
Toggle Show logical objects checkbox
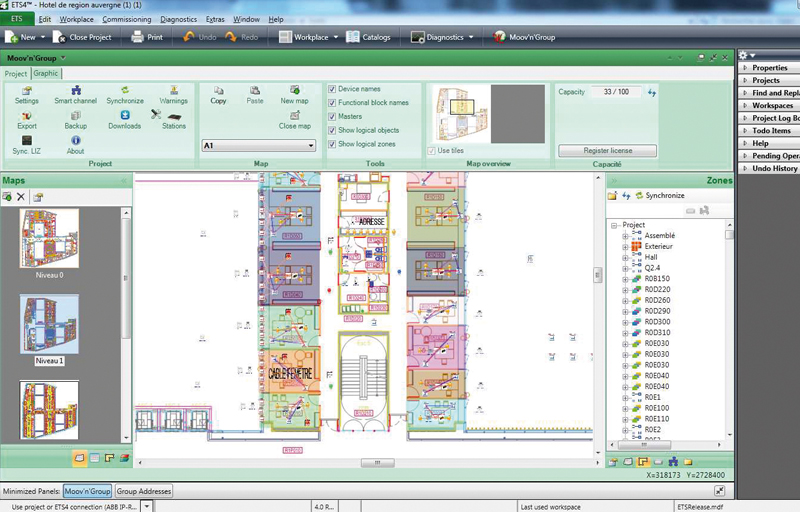pyautogui.click(x=332, y=130)
